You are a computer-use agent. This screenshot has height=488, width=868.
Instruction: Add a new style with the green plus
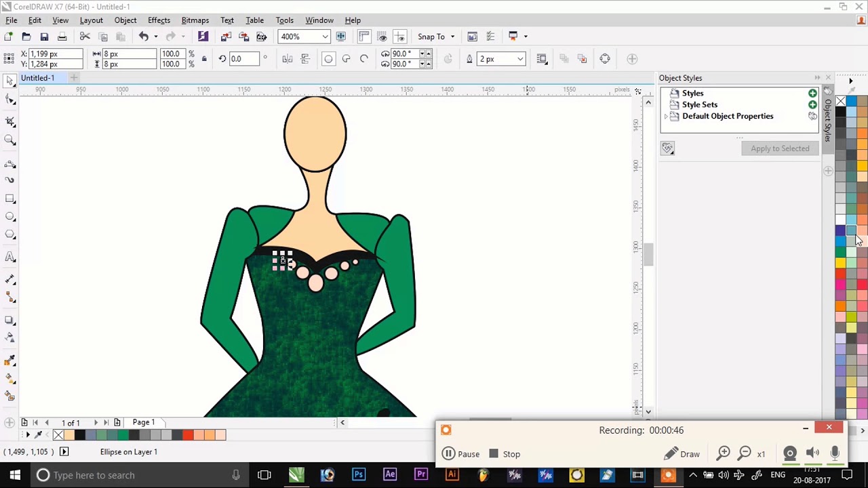tap(812, 93)
